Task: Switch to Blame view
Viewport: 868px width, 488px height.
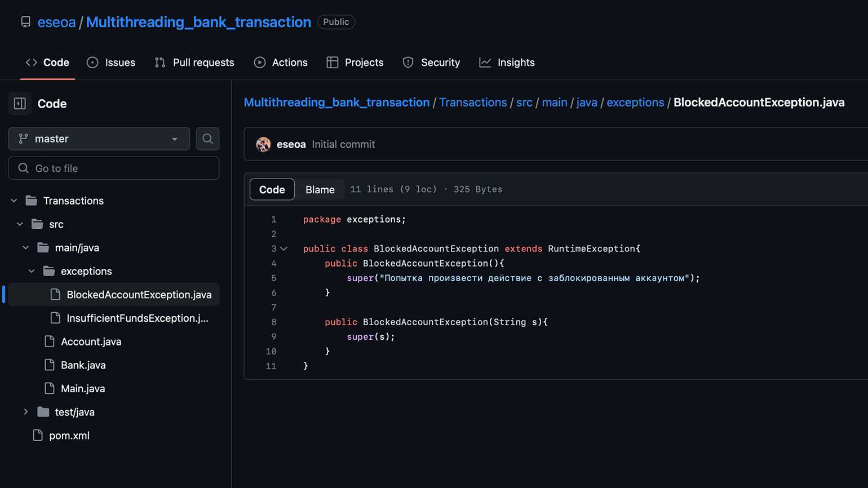Action: [x=320, y=190]
